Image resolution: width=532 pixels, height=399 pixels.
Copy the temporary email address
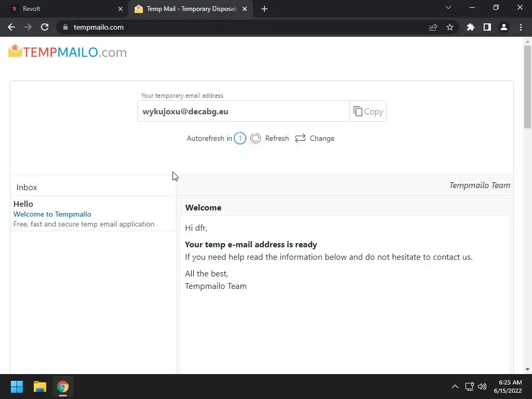[368, 111]
